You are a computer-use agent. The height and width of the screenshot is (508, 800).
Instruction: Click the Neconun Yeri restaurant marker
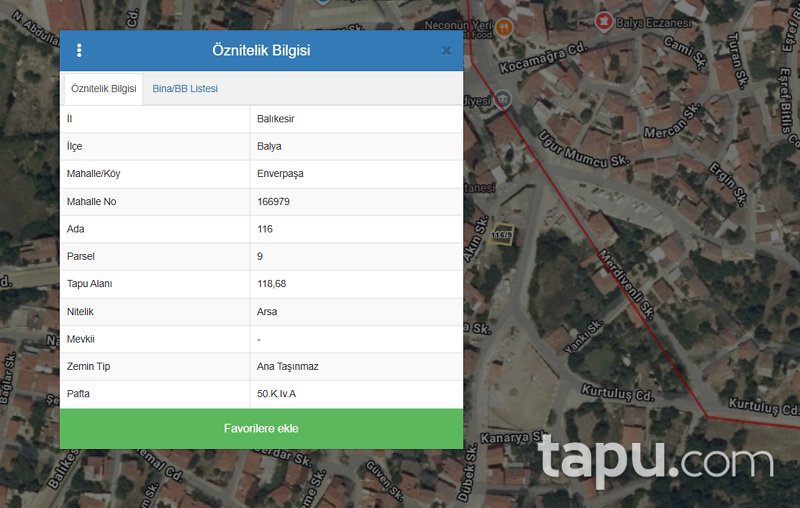click(x=504, y=28)
